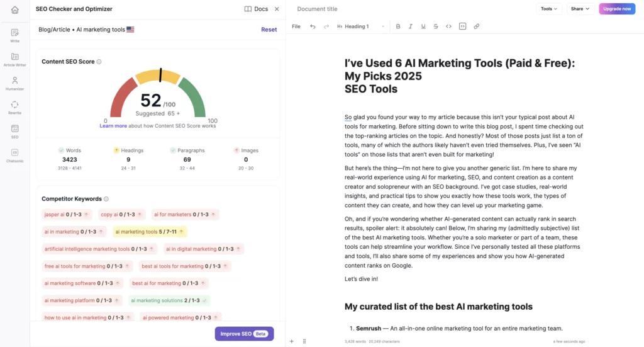Select the 'jasper ai' keyword chip

67,215
